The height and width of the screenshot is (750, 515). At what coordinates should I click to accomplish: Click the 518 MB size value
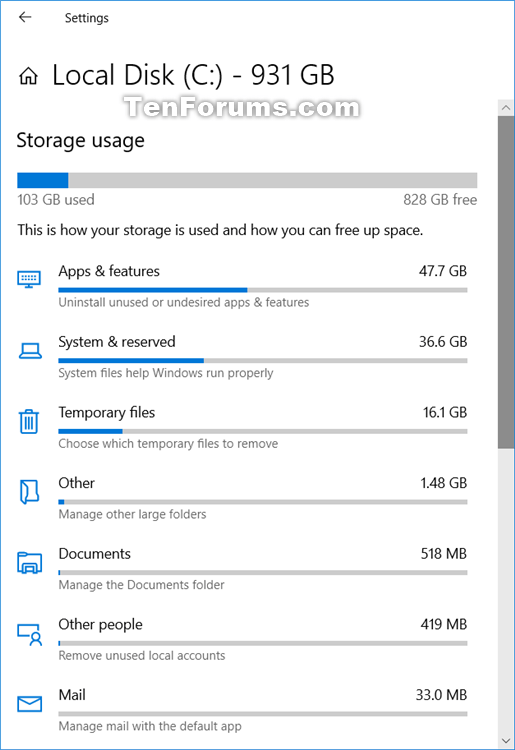[x=444, y=554]
